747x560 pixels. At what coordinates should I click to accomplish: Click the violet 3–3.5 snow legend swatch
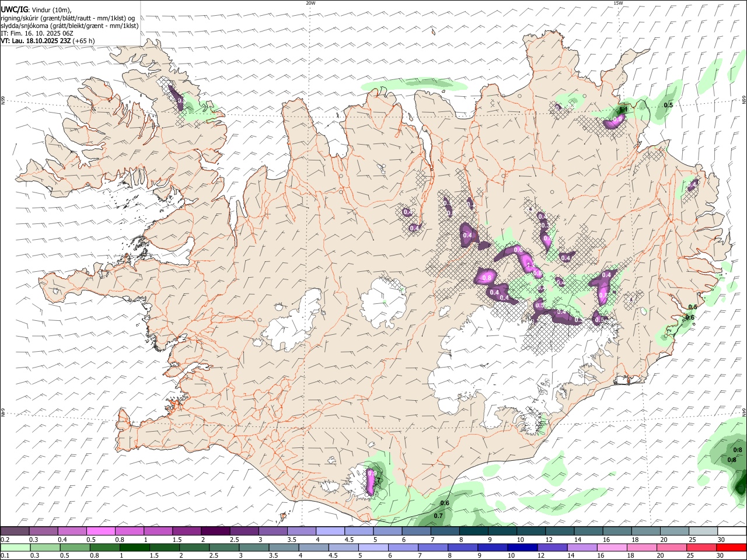pyautogui.click(x=273, y=531)
